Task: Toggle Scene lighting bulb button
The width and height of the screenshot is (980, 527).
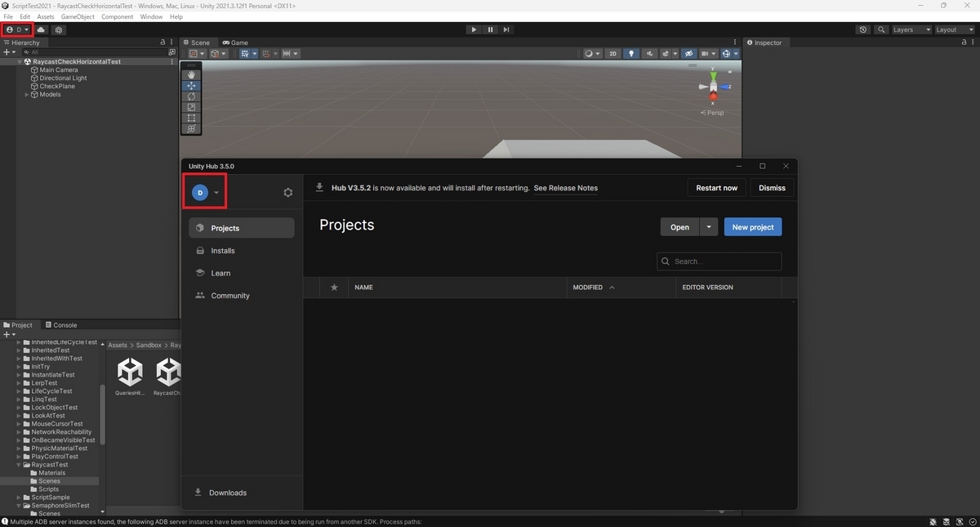Action: coord(631,54)
